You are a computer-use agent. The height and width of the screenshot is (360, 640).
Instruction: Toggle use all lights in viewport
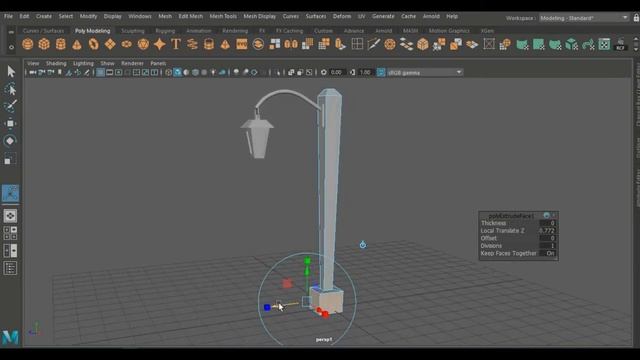pyautogui.click(x=213, y=72)
